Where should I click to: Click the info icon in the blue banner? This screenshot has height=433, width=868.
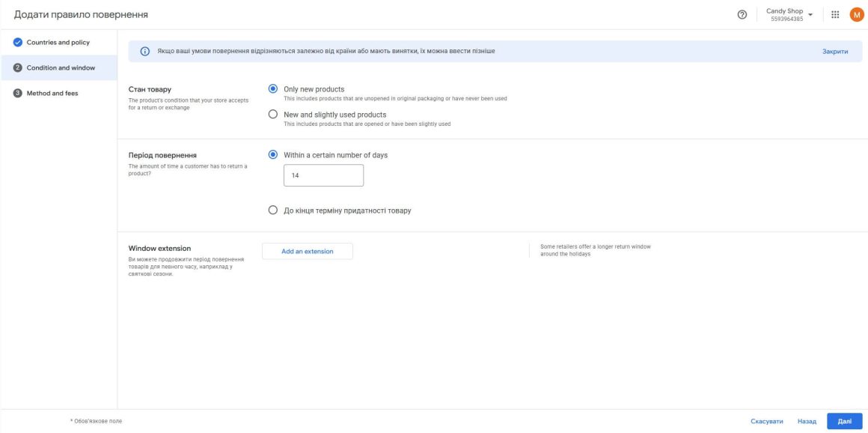[145, 52]
